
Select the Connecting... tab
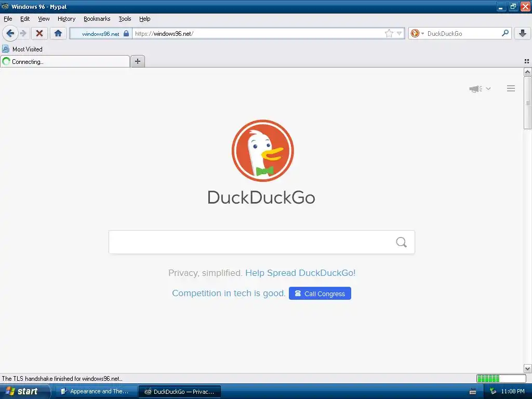pyautogui.click(x=65, y=61)
